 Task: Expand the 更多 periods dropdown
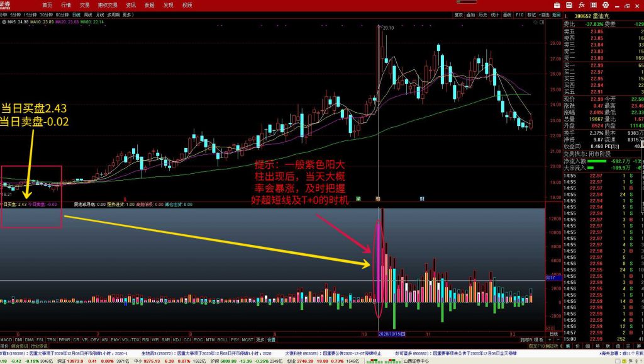point(128,14)
